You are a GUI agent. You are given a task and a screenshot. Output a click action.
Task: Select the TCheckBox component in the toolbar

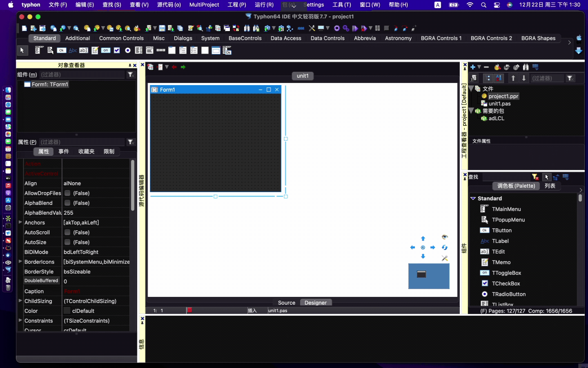pyautogui.click(x=117, y=50)
